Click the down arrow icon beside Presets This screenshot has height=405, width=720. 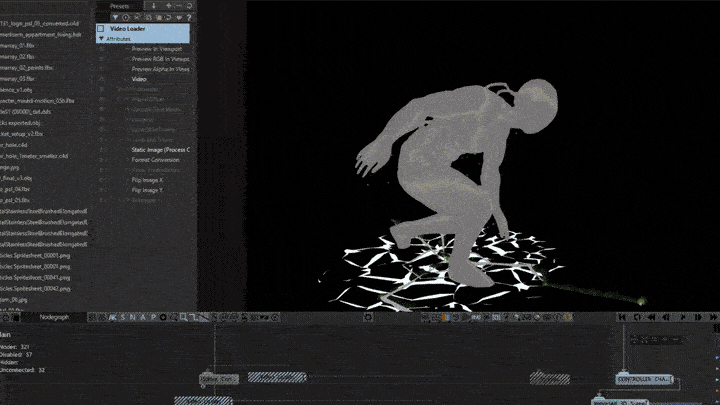[153, 6]
